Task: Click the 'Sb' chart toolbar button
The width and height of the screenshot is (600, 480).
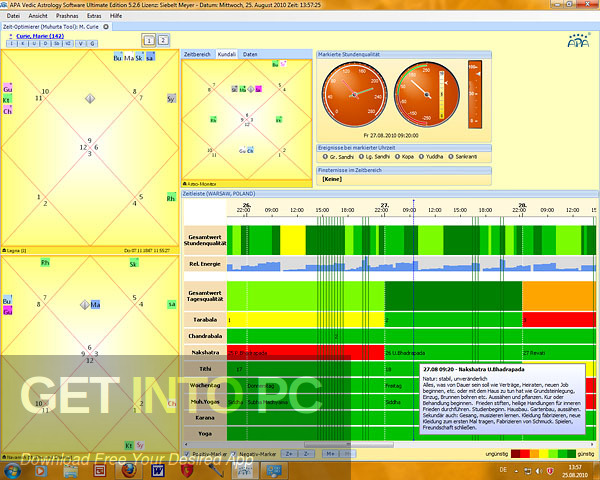Action: click(57, 44)
